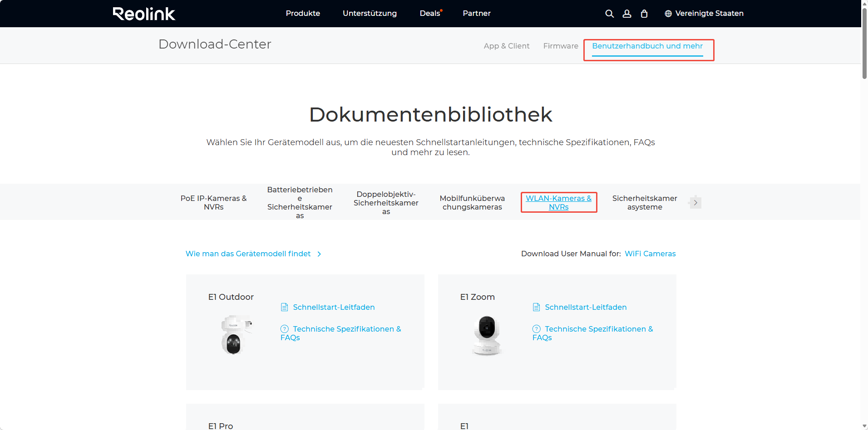Open the Partner menu
Screen dimensions: 868x430
pyautogui.click(x=477, y=14)
